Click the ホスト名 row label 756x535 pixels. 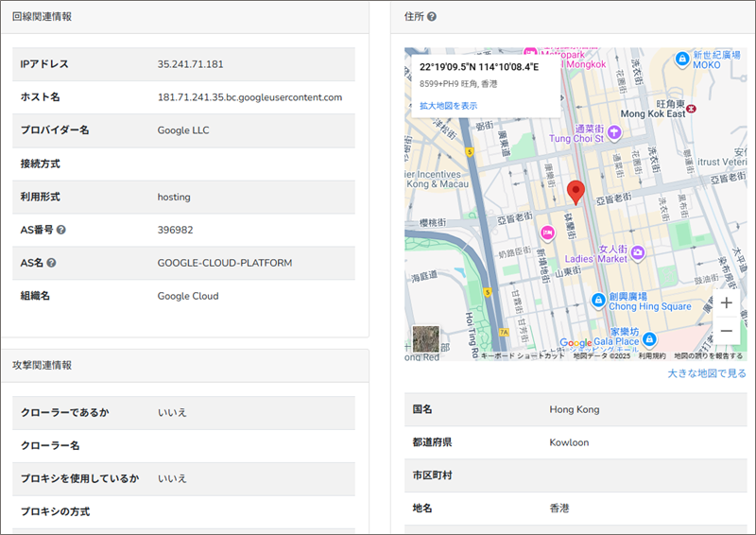tap(40, 97)
